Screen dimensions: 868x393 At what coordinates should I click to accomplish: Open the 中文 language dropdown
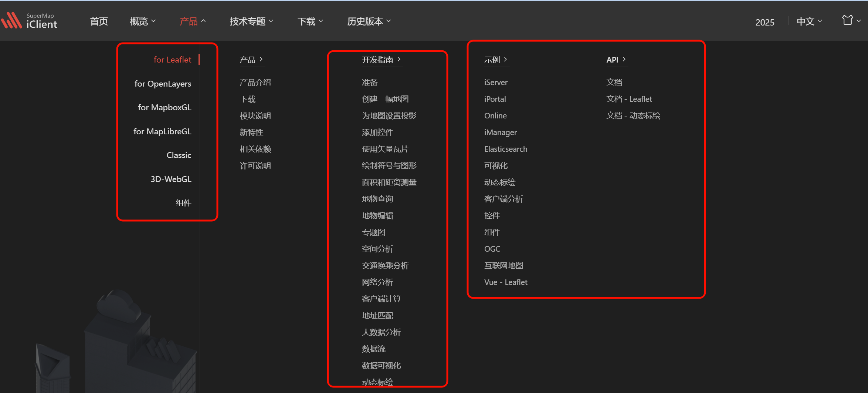click(x=809, y=21)
